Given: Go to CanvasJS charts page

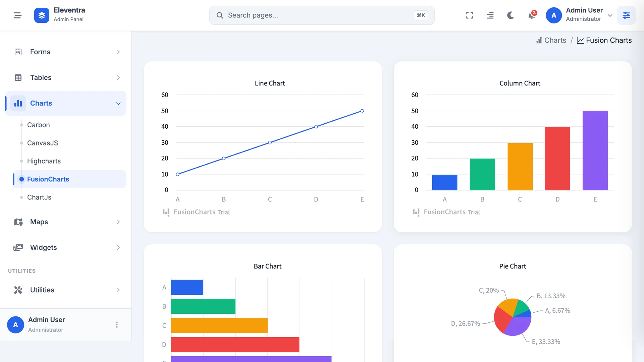Looking at the screenshot, I should pos(42,143).
